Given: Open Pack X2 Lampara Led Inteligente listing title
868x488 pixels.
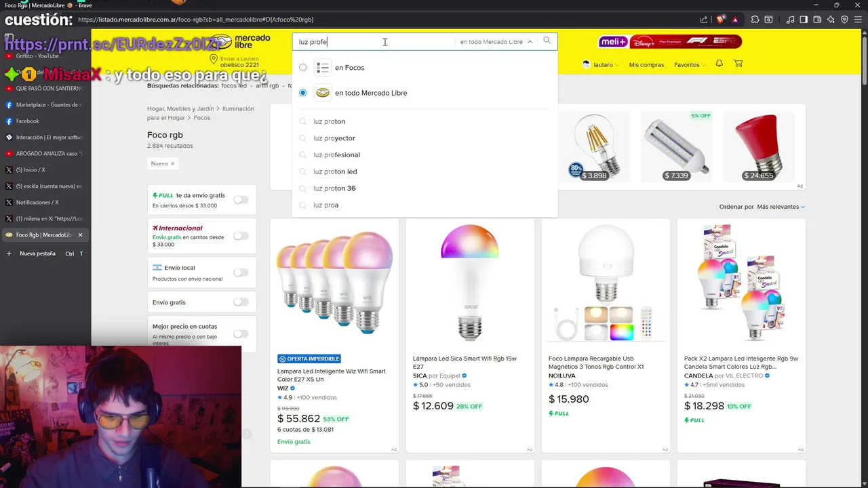Looking at the screenshot, I should (x=741, y=363).
